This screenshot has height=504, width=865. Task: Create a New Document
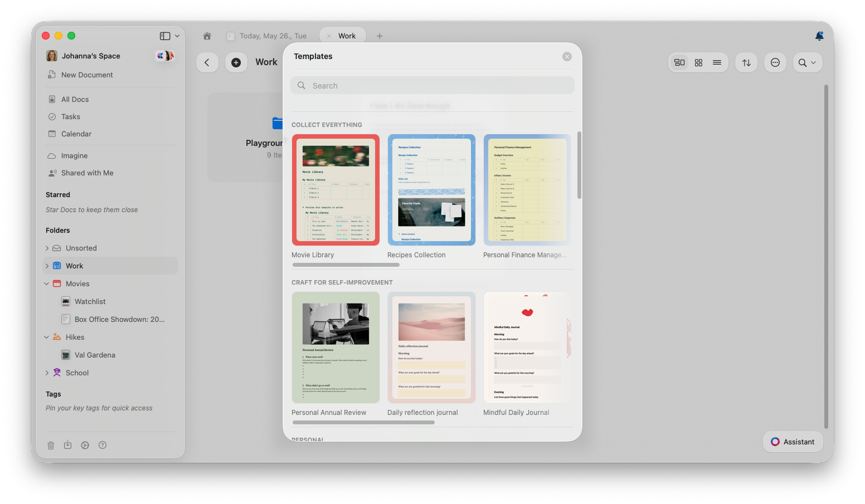[x=80, y=75]
